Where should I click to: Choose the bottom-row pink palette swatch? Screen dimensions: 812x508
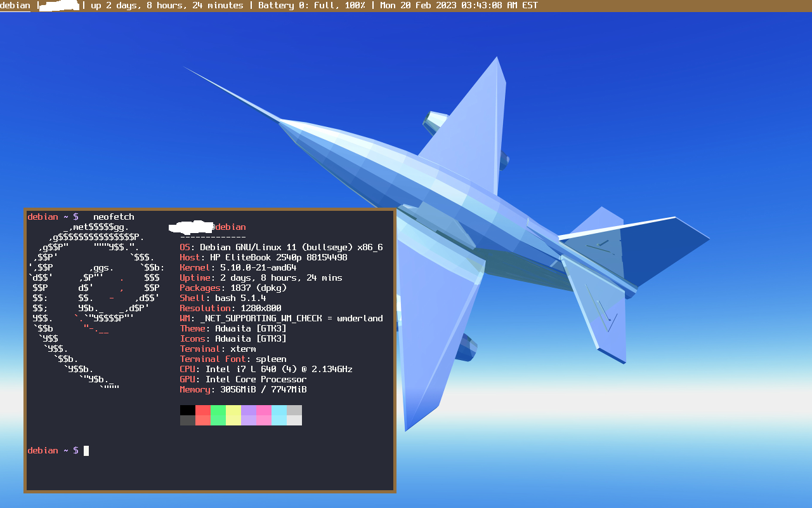(264, 420)
